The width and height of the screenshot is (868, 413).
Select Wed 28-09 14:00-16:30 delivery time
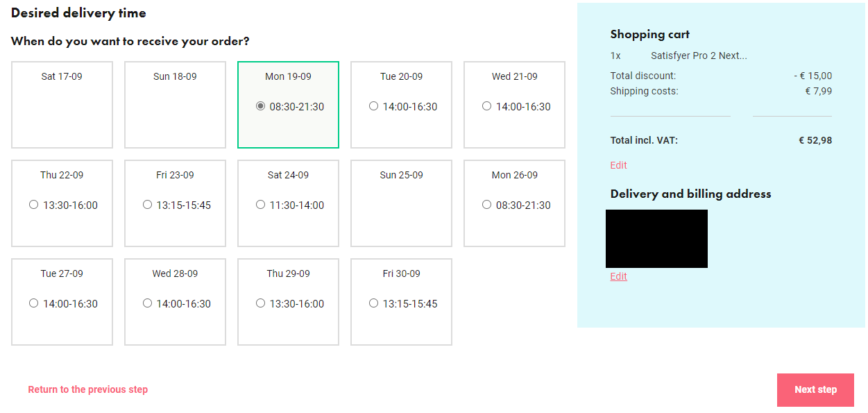pyautogui.click(x=147, y=303)
